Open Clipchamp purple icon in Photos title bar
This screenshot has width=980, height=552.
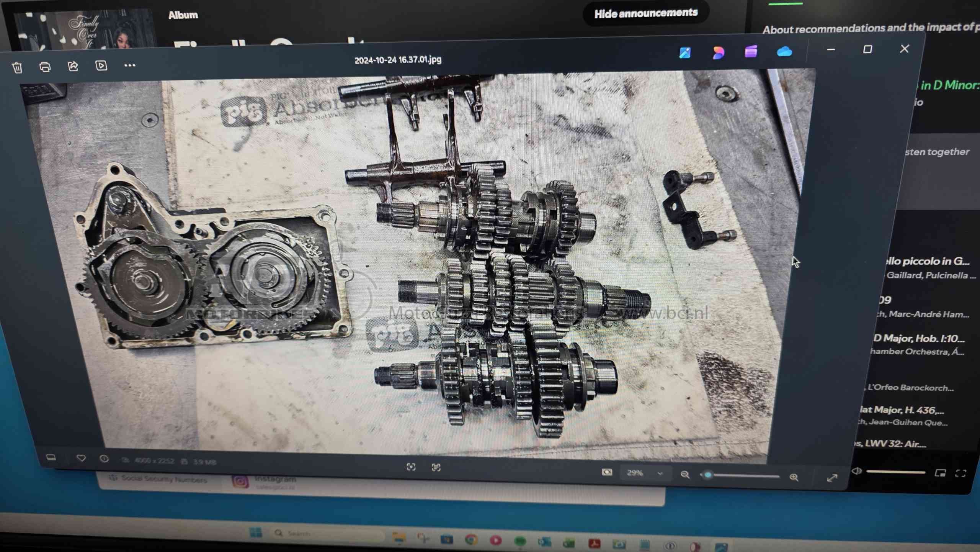tap(751, 51)
